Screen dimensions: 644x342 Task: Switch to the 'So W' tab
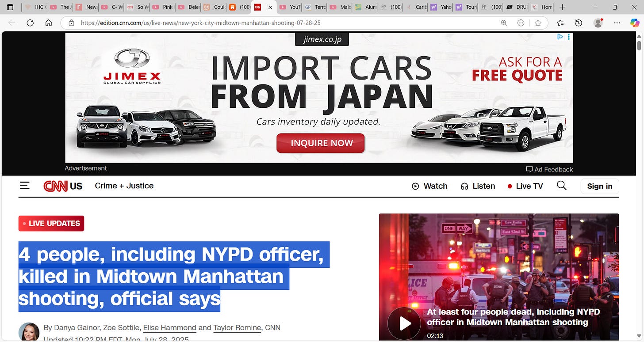click(137, 7)
